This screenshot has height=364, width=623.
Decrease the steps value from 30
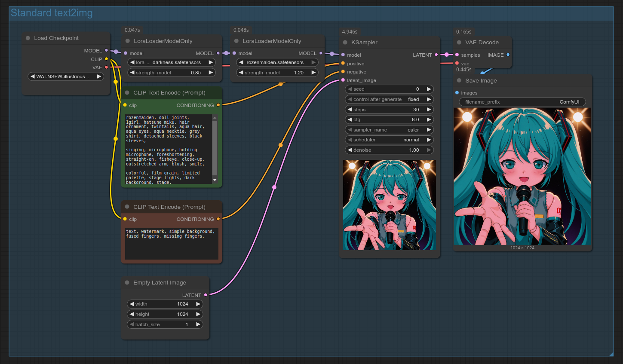pyautogui.click(x=350, y=110)
